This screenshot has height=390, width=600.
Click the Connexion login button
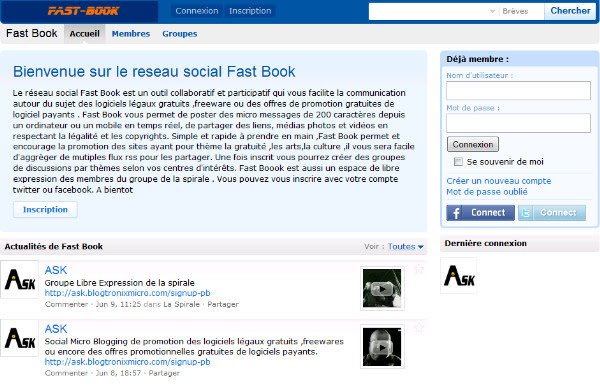pyautogui.click(x=473, y=144)
